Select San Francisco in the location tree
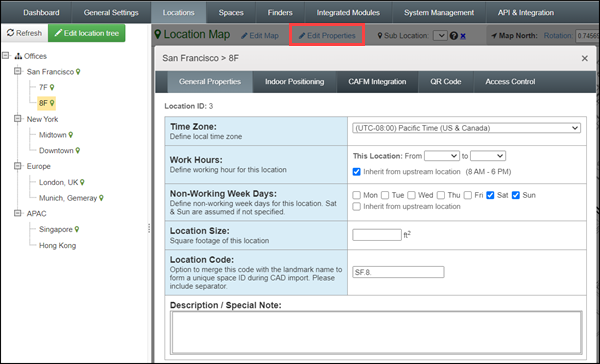Image resolution: width=600 pixels, height=364 pixels. (50, 72)
